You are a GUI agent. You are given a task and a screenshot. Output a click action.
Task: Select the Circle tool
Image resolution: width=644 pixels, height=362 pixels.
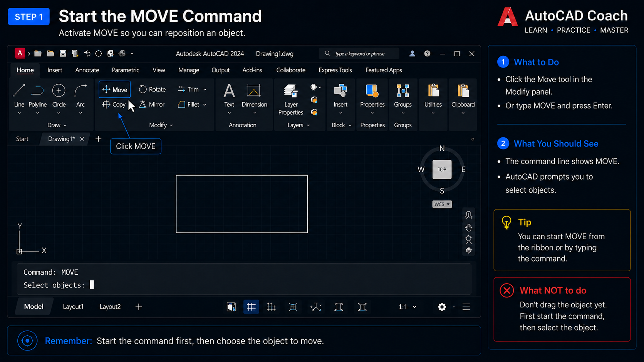coord(59,95)
